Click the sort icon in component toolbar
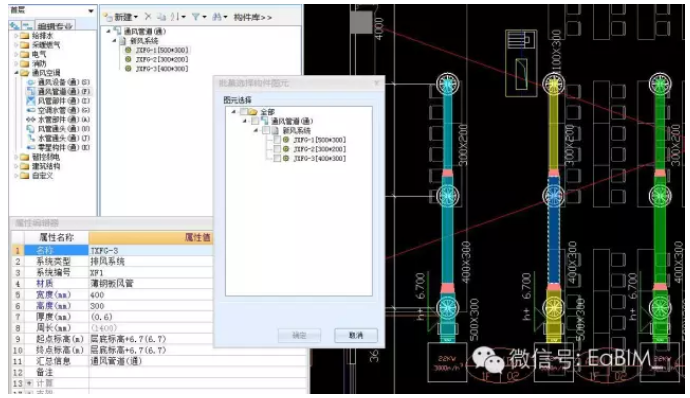Viewport: 690px width, 398px height. pos(175,17)
